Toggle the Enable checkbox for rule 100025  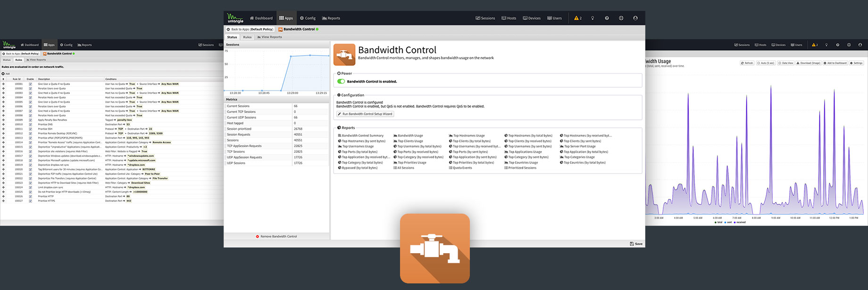[x=31, y=192]
